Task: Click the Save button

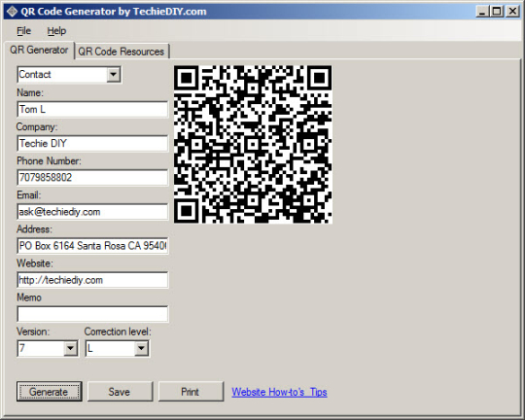Action: point(120,391)
